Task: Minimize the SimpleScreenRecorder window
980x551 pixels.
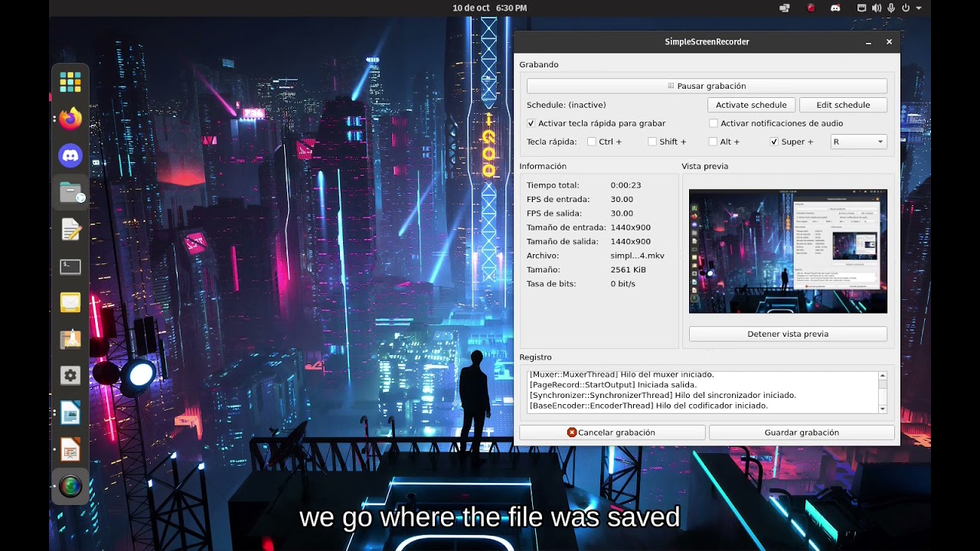Action: pyautogui.click(x=868, y=42)
